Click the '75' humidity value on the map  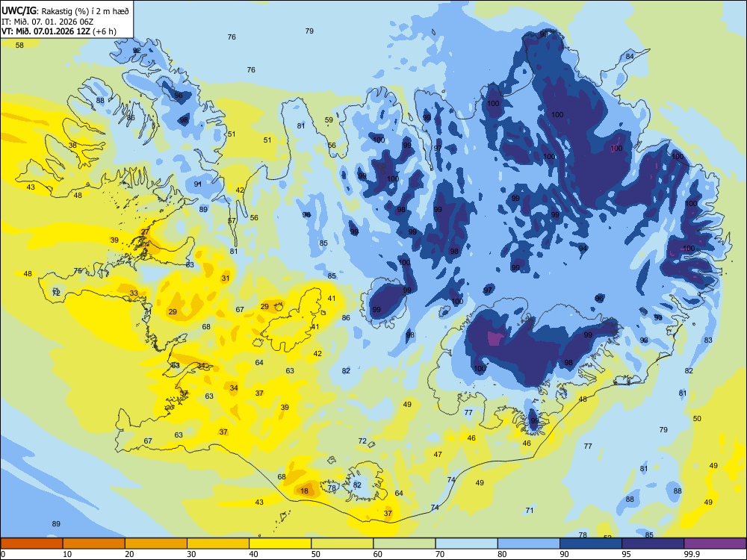pos(78,271)
